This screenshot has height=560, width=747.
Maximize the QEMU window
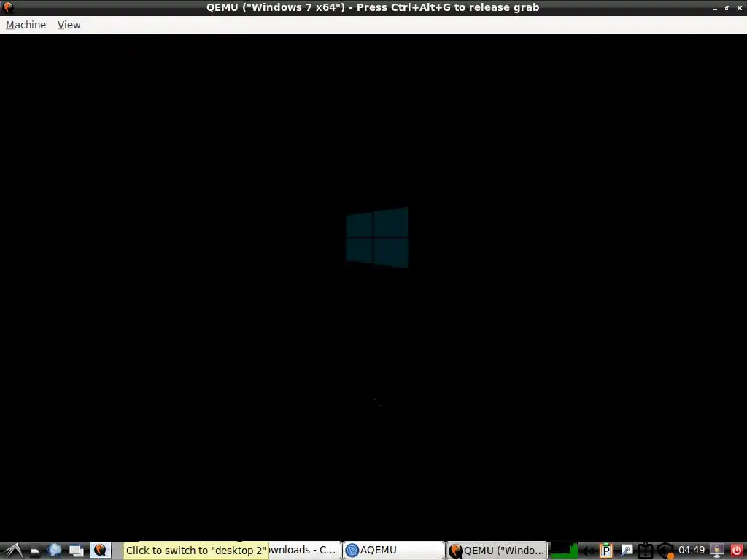tap(727, 8)
